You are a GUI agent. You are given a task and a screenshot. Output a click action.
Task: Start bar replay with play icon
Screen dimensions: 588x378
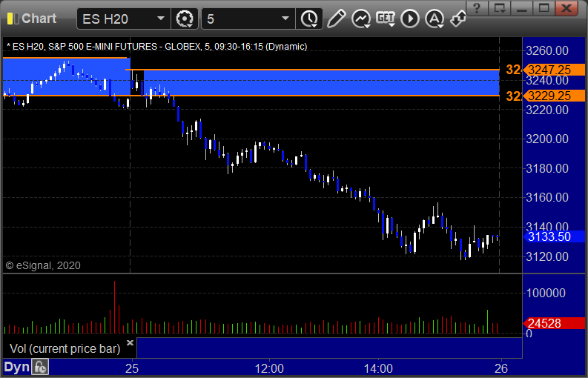pos(410,19)
